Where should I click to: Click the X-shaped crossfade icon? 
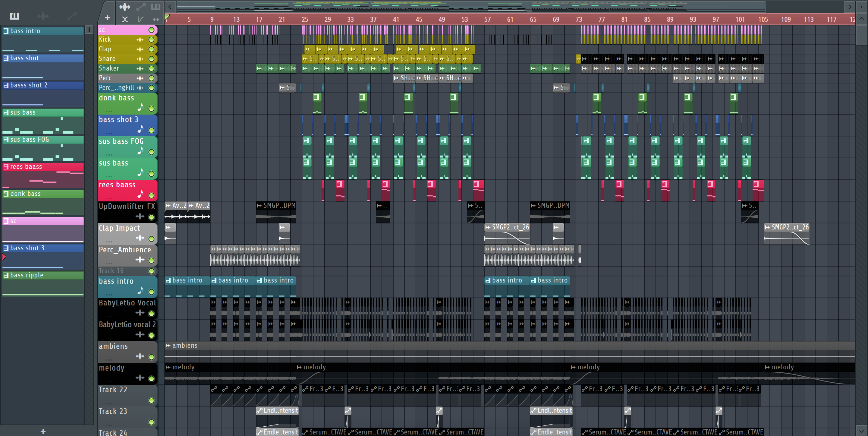tap(125, 19)
